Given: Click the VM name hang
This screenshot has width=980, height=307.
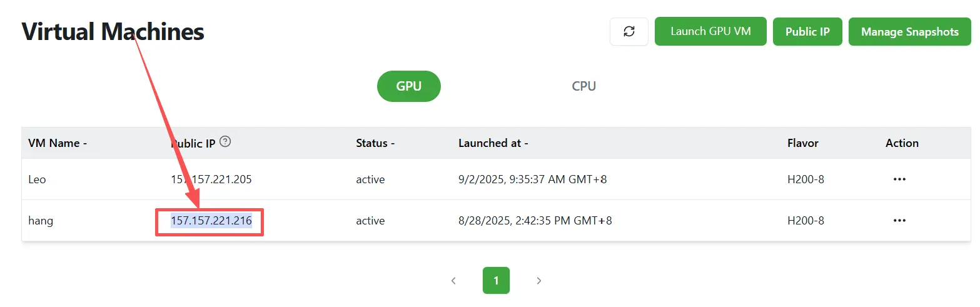Looking at the screenshot, I should click(x=41, y=221).
